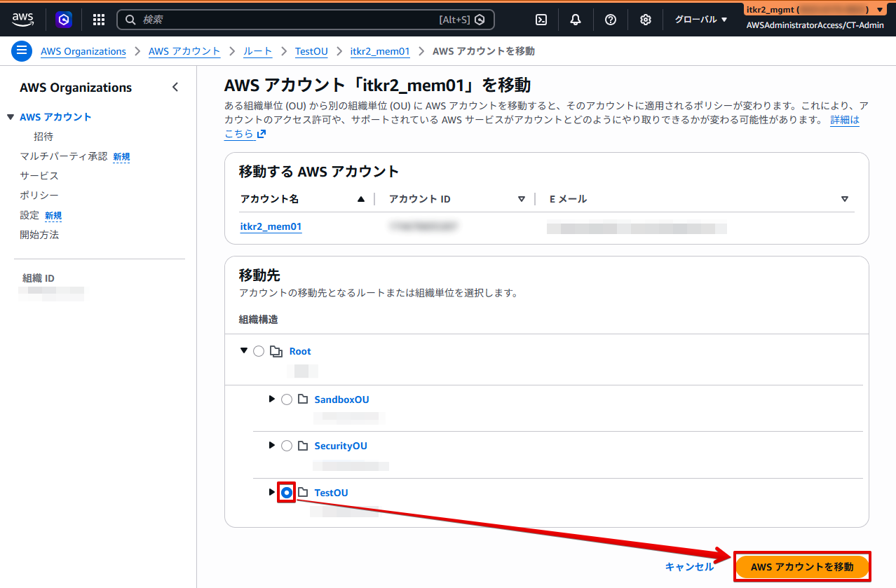This screenshot has height=588, width=896.
Task: Open the notifications bell
Action: click(576, 20)
